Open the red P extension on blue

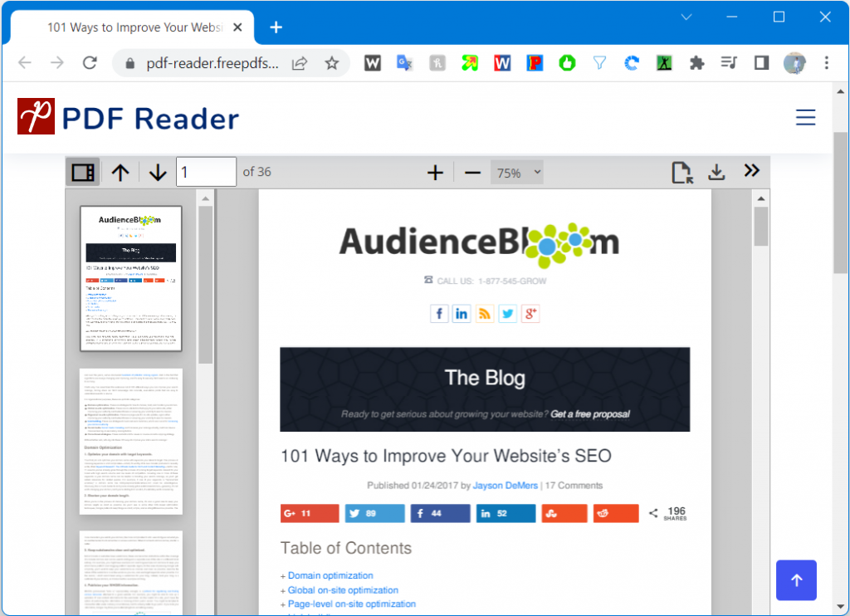535,63
